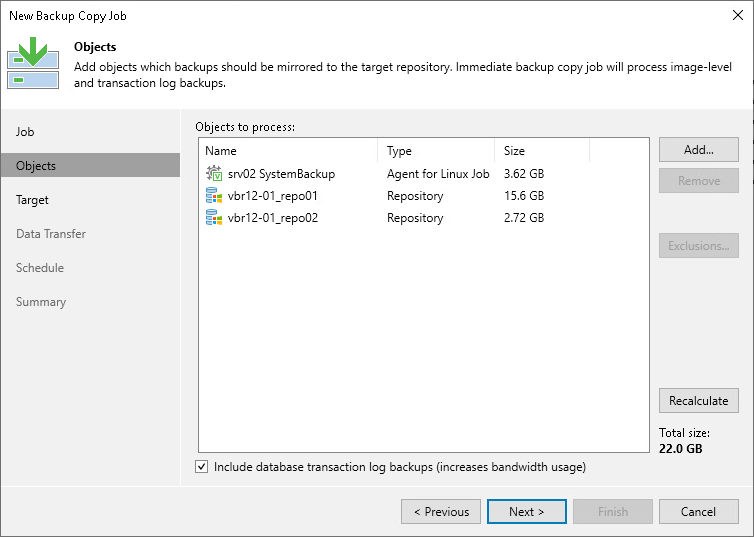This screenshot has height=537, width=754.
Task: Recalculate the total size
Action: [699, 400]
